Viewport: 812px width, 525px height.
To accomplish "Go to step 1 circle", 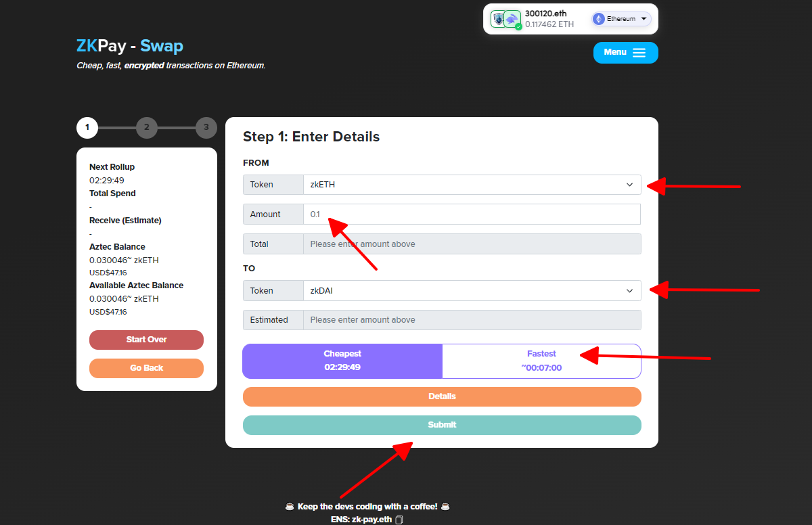I will tap(87, 127).
